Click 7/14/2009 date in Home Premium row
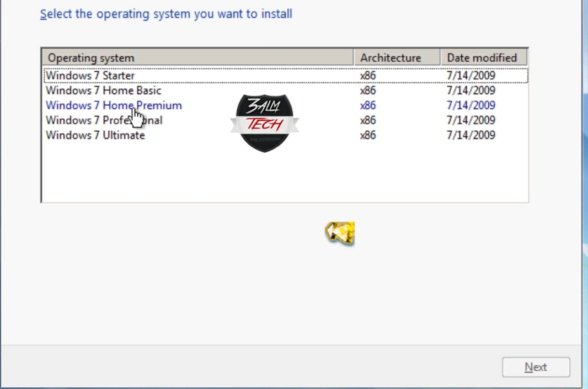This screenshot has height=389, width=588. 471,105
